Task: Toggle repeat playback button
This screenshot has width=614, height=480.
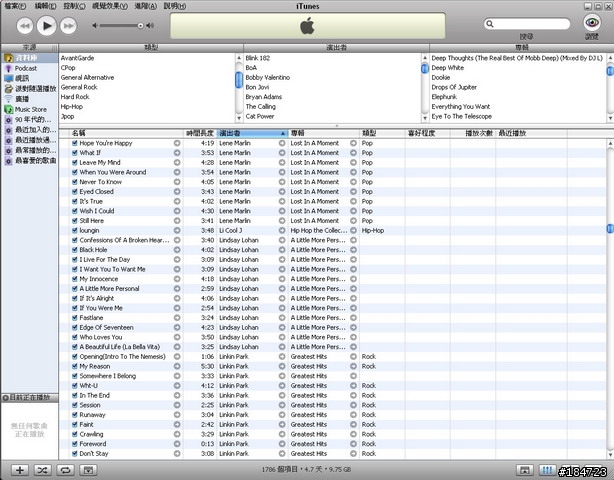Action: point(65,470)
